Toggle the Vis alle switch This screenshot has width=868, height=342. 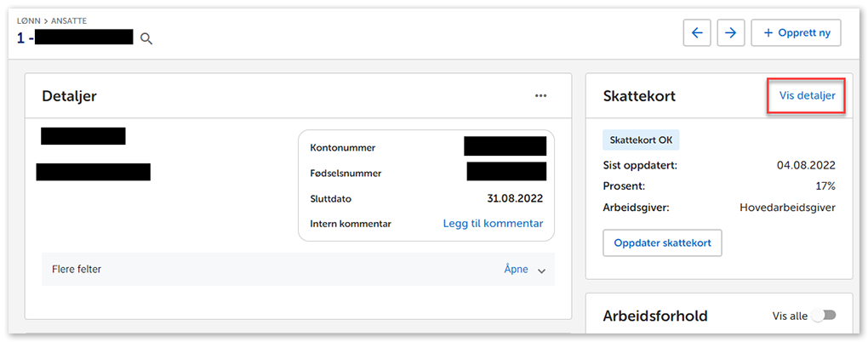(x=823, y=316)
